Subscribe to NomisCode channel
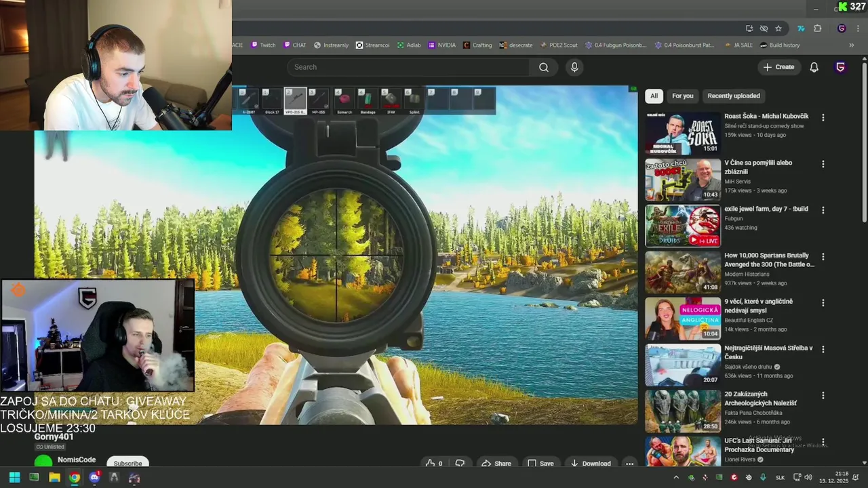This screenshot has height=488, width=868. [127, 464]
